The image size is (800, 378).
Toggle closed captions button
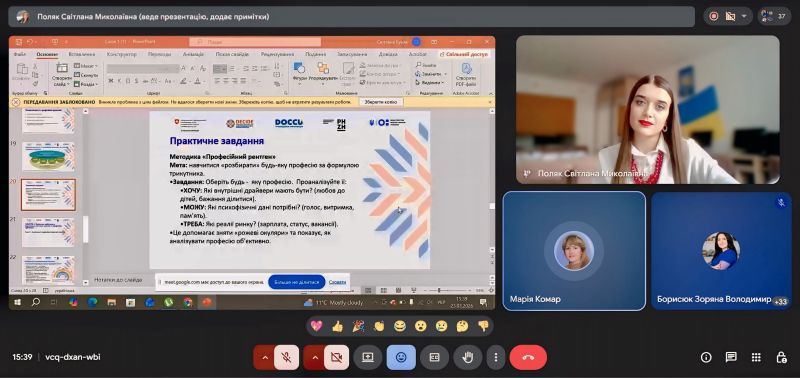point(434,358)
